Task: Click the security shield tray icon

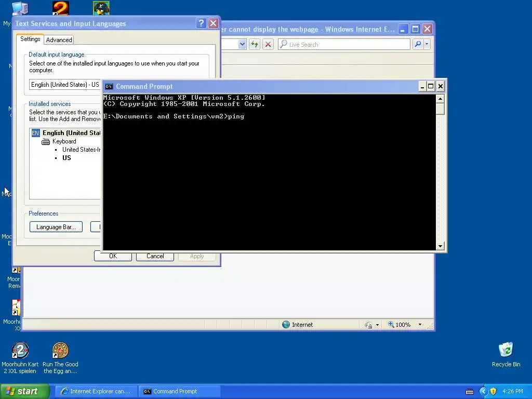Action: pyautogui.click(x=494, y=392)
